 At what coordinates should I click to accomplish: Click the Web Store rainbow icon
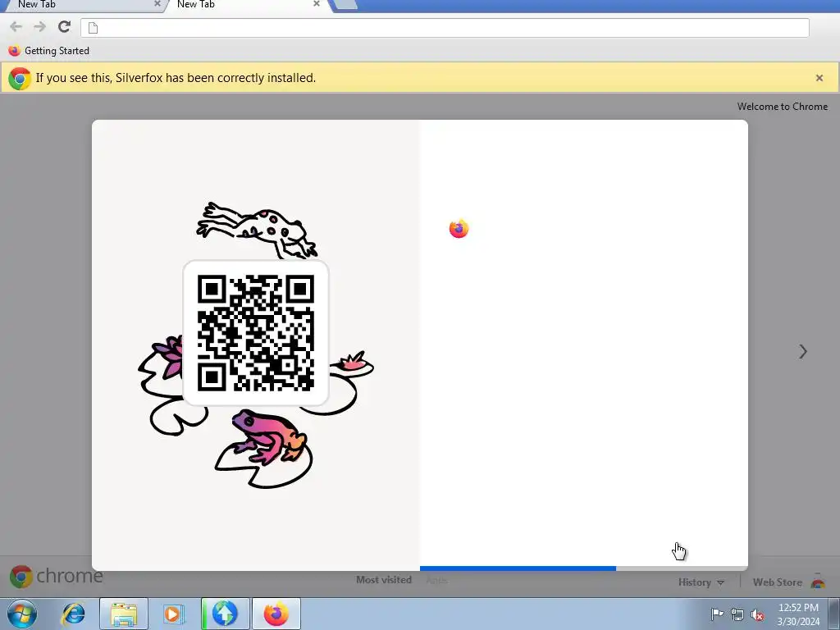tap(818, 582)
